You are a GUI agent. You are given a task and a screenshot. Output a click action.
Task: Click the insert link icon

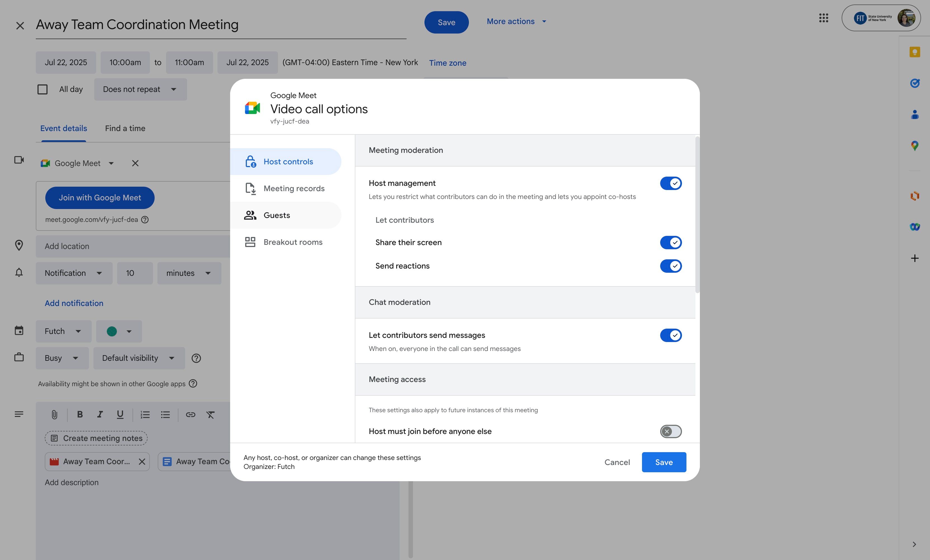tap(190, 415)
